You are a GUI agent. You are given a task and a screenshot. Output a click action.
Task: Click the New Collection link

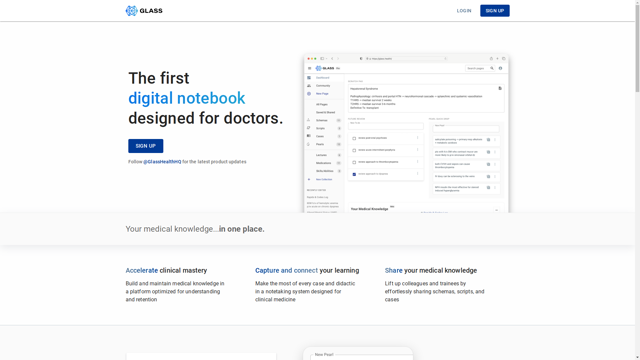tap(324, 179)
